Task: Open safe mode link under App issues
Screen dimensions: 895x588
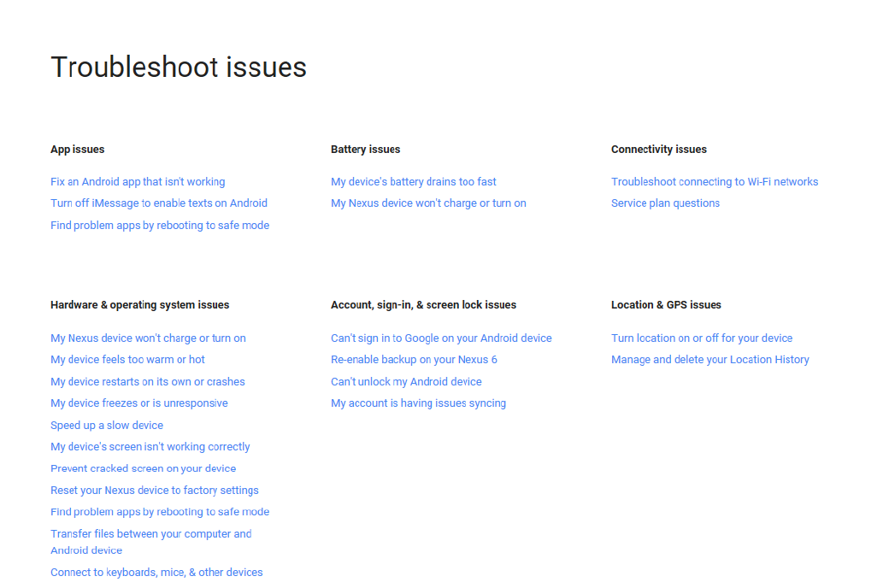Action: tap(160, 226)
